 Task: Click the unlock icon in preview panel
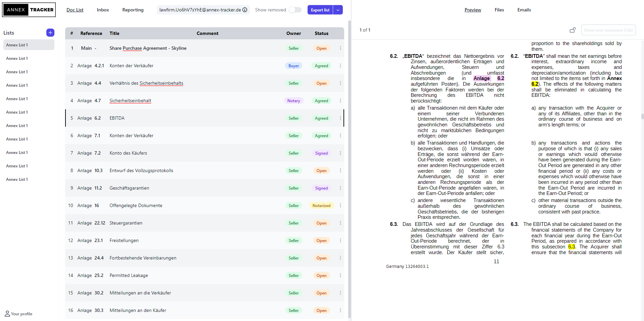tap(572, 30)
